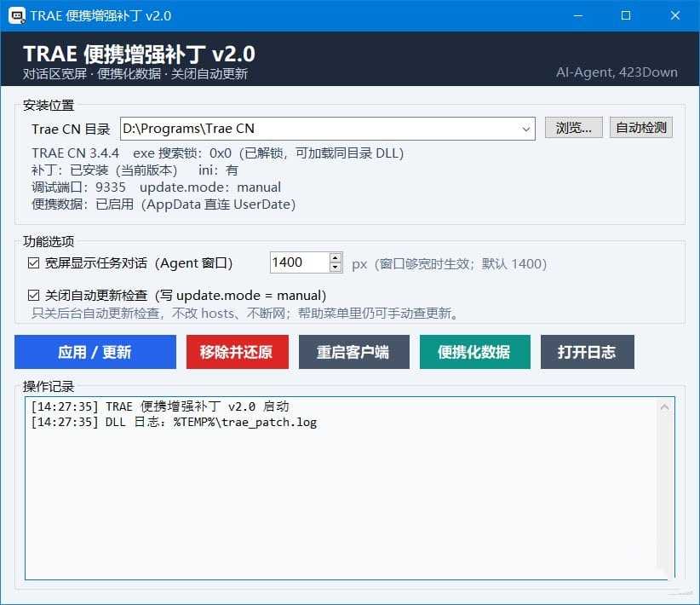Click '补丁: 已安装 (当前版本)' status text
The height and width of the screenshot is (605, 700).
tap(105, 170)
